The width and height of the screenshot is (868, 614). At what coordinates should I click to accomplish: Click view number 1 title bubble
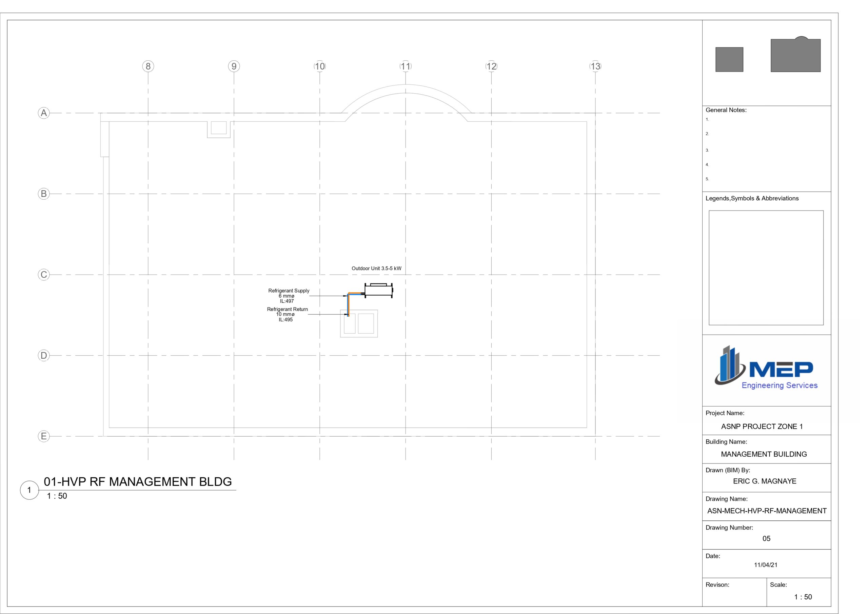click(x=29, y=490)
